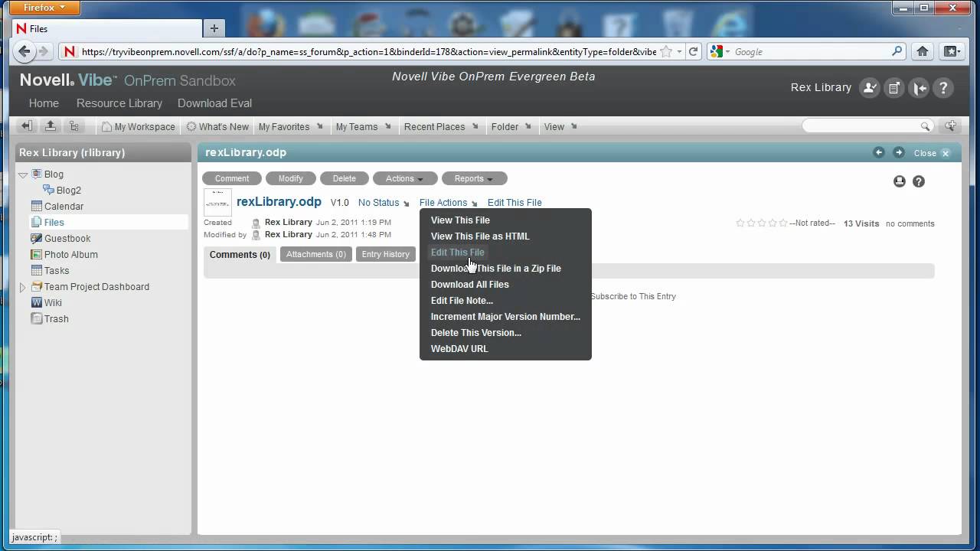980x551 pixels.
Task: Choose Increment Major Version Number
Action: [505, 316]
